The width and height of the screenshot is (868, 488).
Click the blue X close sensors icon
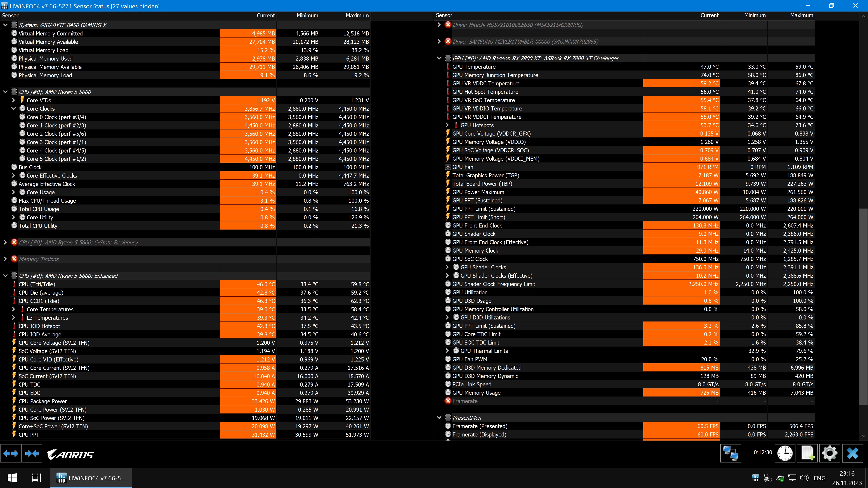pyautogui.click(x=852, y=453)
